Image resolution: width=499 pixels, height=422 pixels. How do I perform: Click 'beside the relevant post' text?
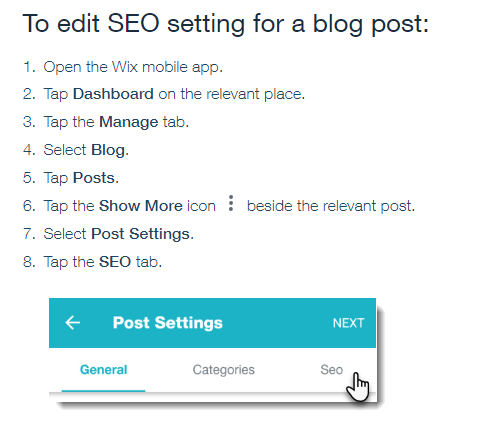331,206
